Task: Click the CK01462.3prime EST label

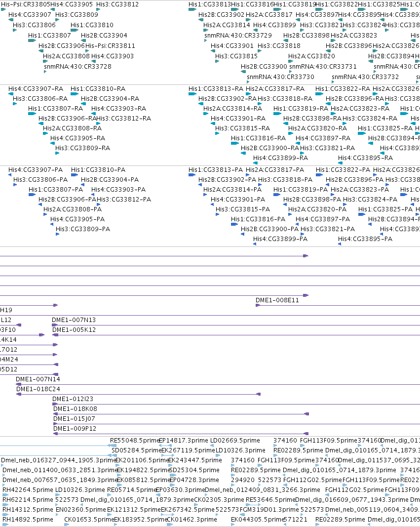Action: click(192, 520)
